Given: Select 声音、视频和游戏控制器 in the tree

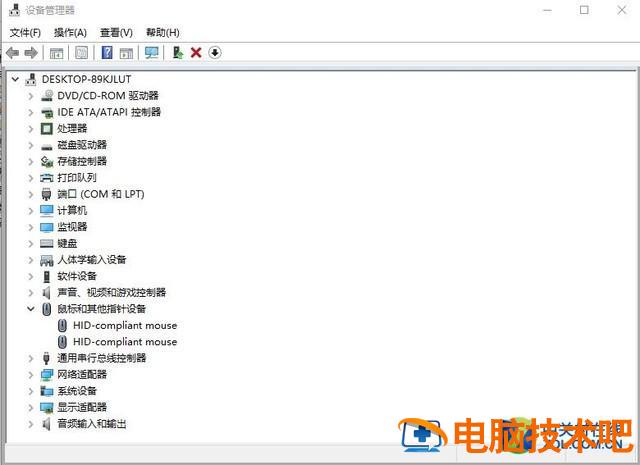Looking at the screenshot, I should pyautogui.click(x=111, y=293).
